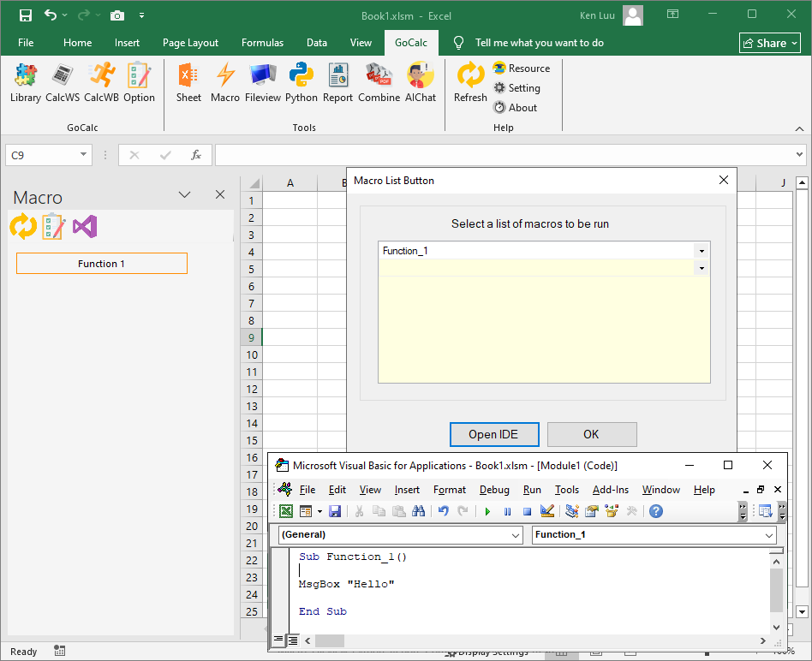View Microsoft Excel from the VBA toolbar
Image resolution: width=812 pixels, height=661 pixels.
coord(286,511)
